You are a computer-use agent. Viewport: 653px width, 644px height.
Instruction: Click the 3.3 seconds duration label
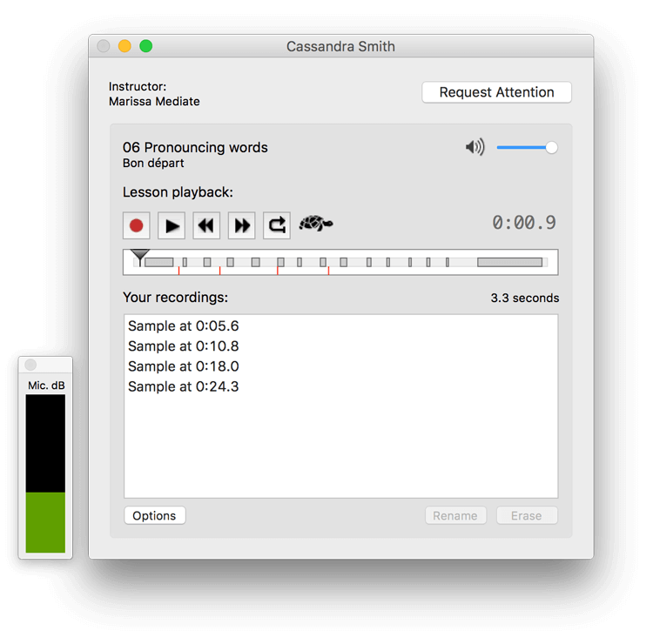(x=525, y=298)
